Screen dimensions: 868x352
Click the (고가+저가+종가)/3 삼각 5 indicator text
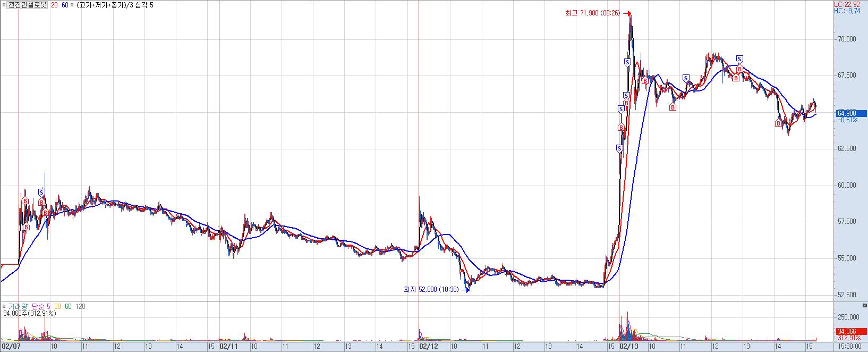pyautogui.click(x=115, y=5)
